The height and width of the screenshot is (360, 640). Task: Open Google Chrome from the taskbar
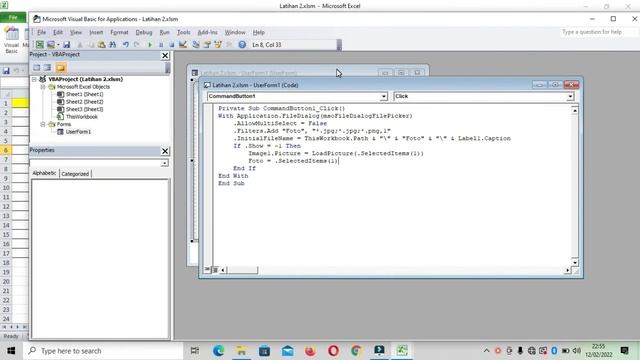pyautogui.click(x=356, y=351)
